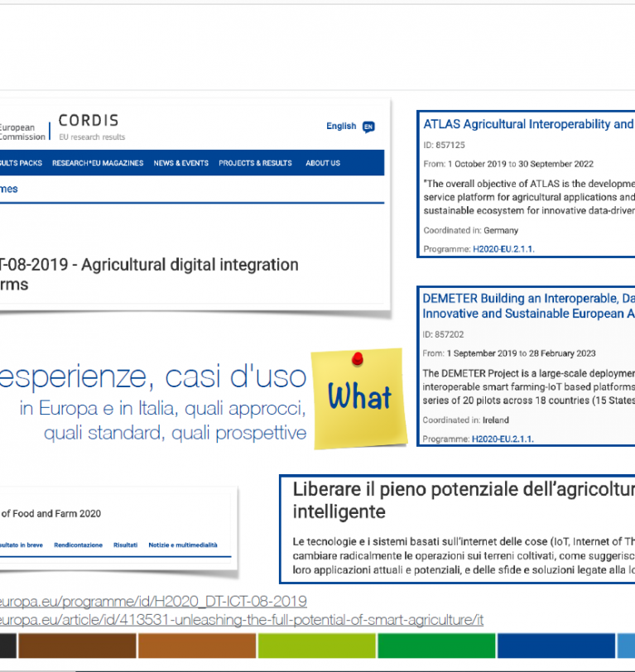Open ABOUT US menu item

(323, 163)
